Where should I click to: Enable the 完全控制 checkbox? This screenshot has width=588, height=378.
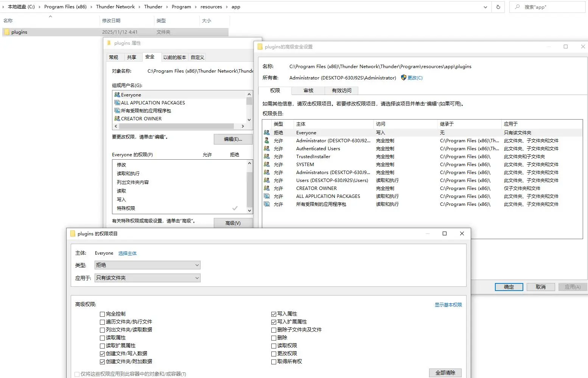coord(102,314)
